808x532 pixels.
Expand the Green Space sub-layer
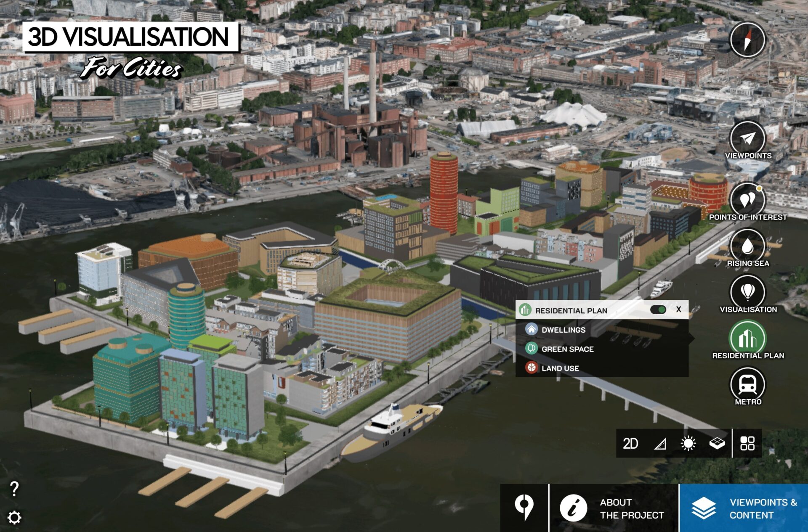tap(567, 349)
